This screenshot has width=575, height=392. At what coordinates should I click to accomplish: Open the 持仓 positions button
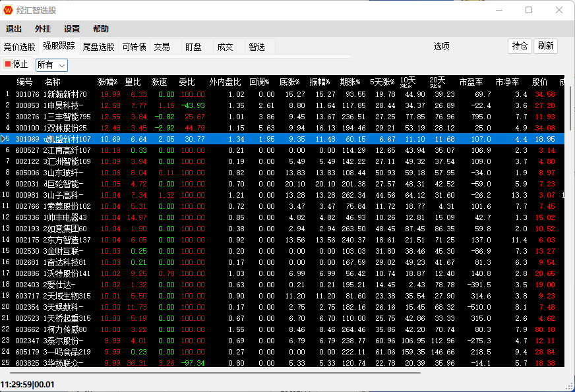[520, 46]
